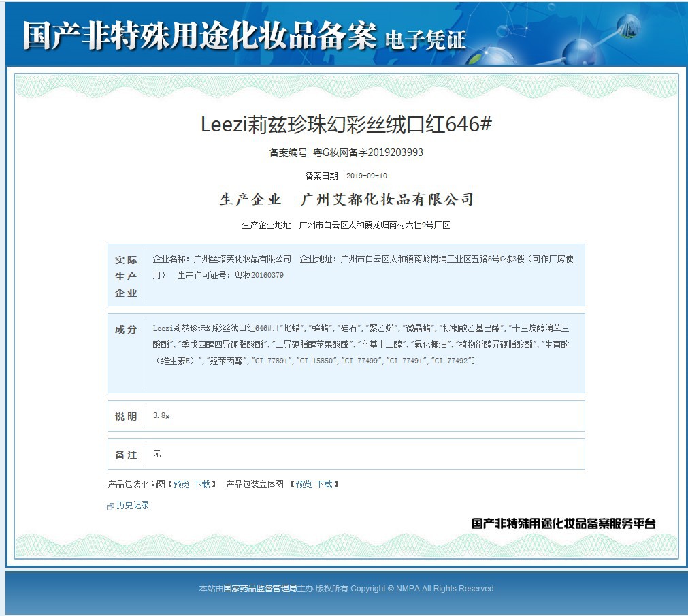Select the product title Leezi莉兹珍珠幻彩丝绒口红646#
This screenshot has height=616, width=688.
[346, 124]
